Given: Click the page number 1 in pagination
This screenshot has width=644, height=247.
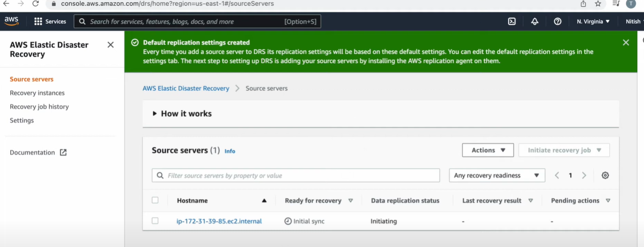Looking at the screenshot, I should pyautogui.click(x=570, y=176).
